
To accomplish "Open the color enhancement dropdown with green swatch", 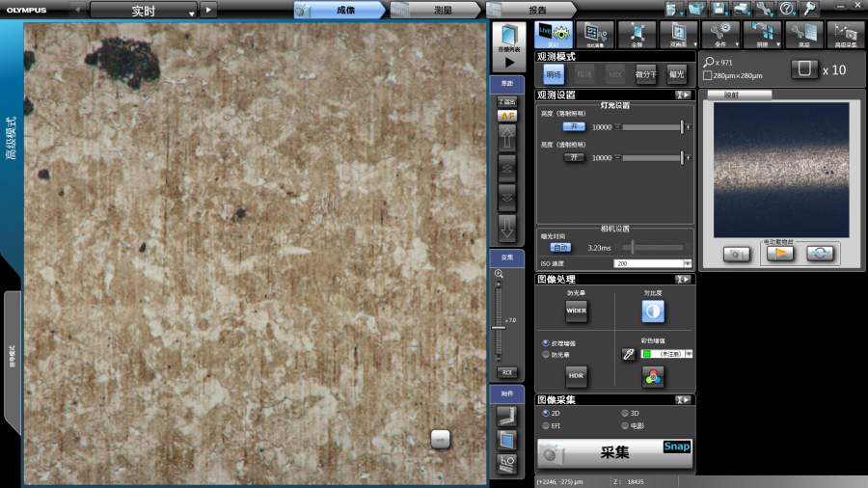I will [x=666, y=354].
